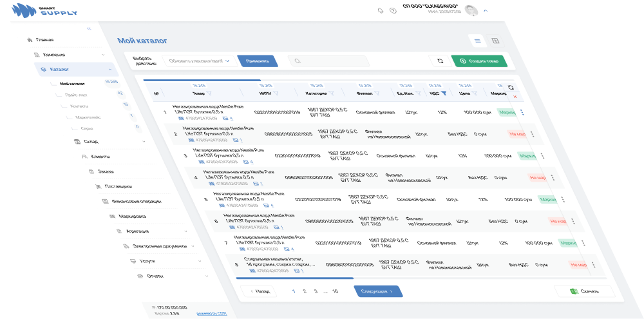Expand the user account chevron
Screen dimensions: 644x319
pyautogui.click(x=486, y=11)
